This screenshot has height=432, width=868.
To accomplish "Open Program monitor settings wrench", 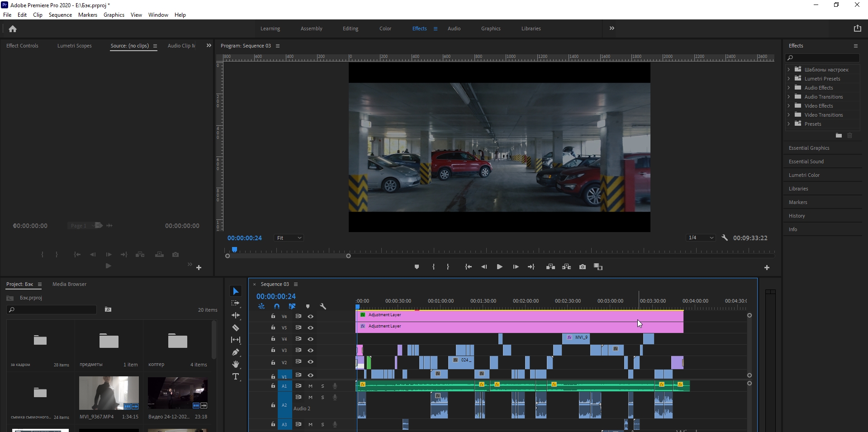I will click(724, 237).
